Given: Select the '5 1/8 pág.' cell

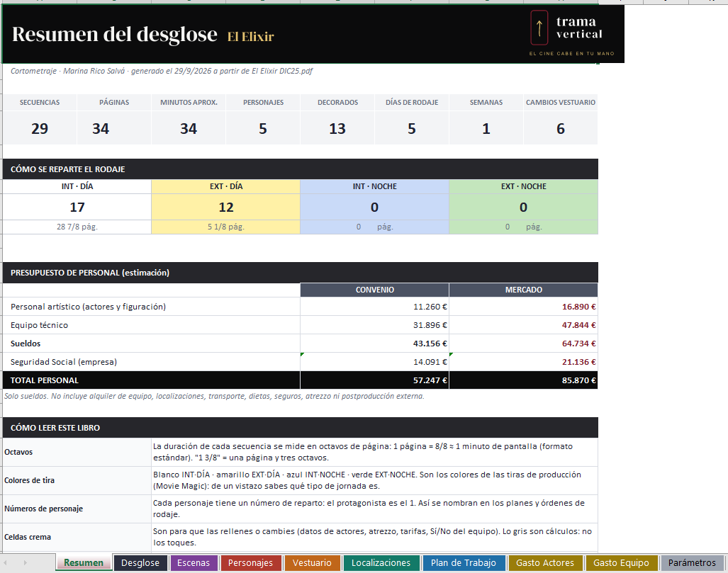Looking at the screenshot, I should [225, 227].
